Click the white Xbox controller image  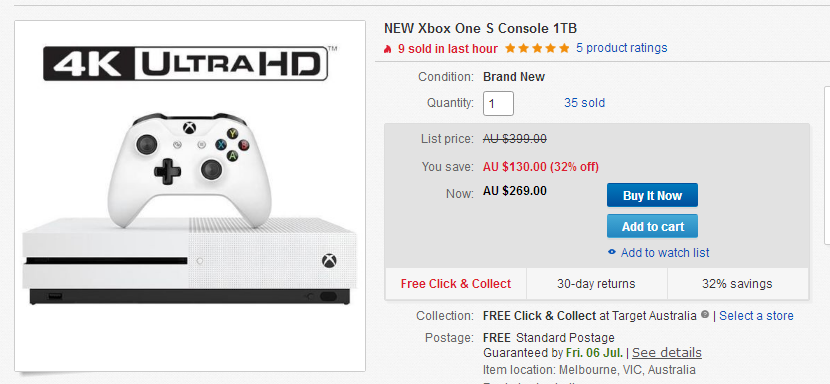(189, 168)
